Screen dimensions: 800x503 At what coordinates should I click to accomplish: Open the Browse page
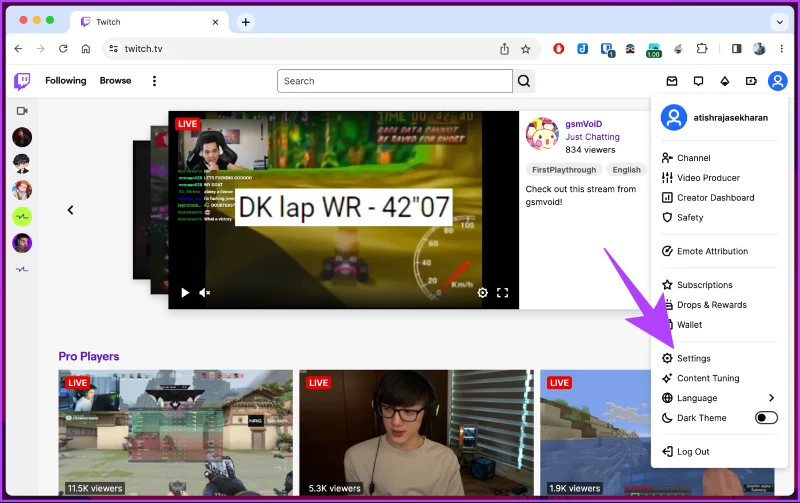115,81
